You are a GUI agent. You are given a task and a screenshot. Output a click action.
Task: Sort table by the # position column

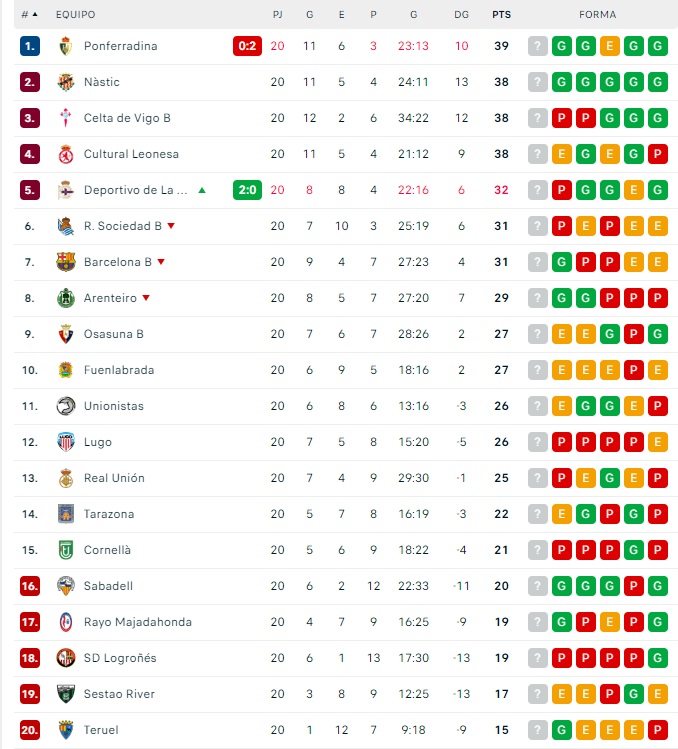coord(29,15)
